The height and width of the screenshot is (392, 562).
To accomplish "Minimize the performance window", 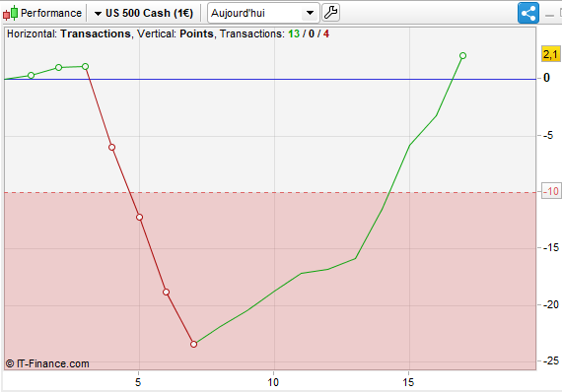I will (x=549, y=15).
